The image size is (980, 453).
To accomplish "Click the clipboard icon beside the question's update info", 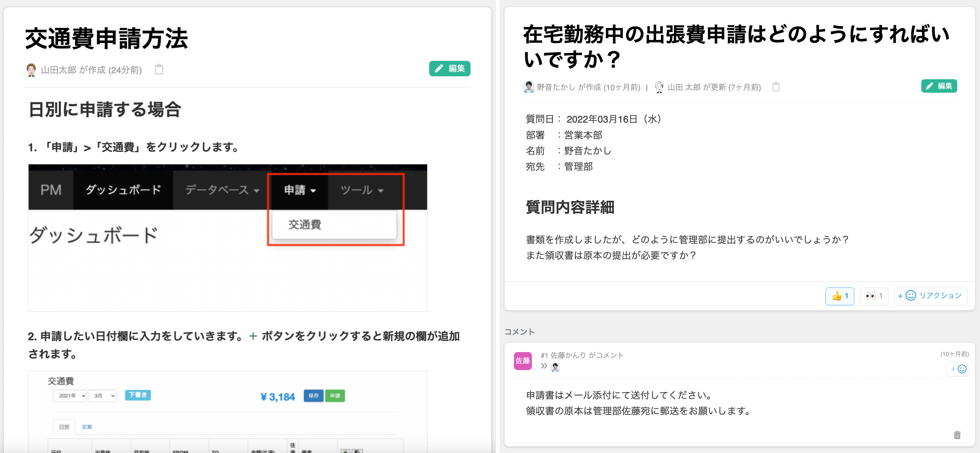I will pyautogui.click(x=776, y=87).
